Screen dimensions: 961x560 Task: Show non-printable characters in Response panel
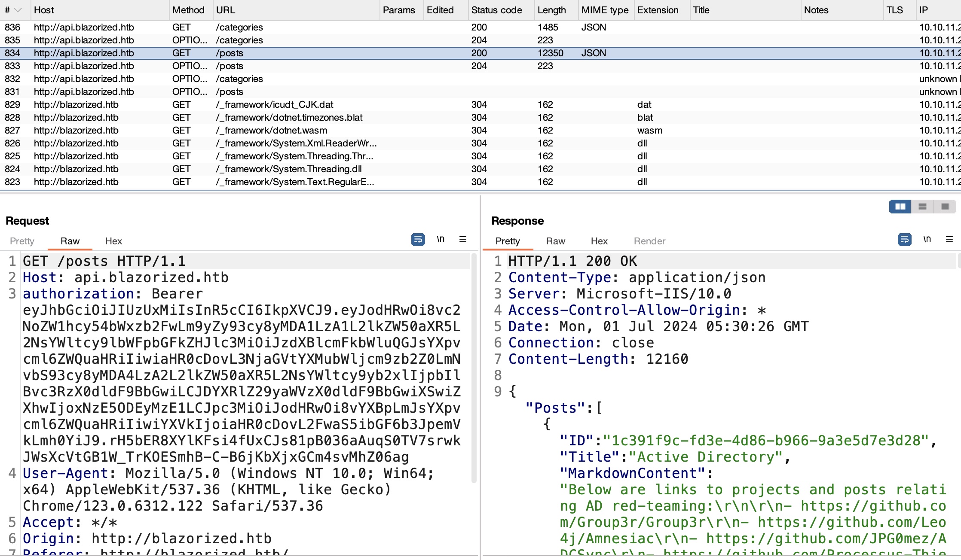point(927,239)
